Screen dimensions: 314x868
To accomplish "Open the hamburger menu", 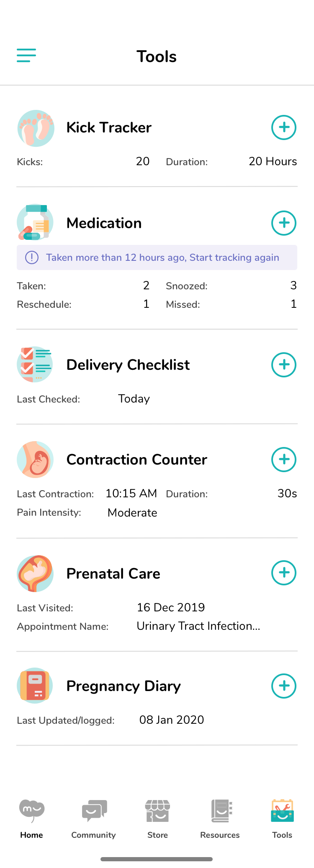I will coord(26,55).
